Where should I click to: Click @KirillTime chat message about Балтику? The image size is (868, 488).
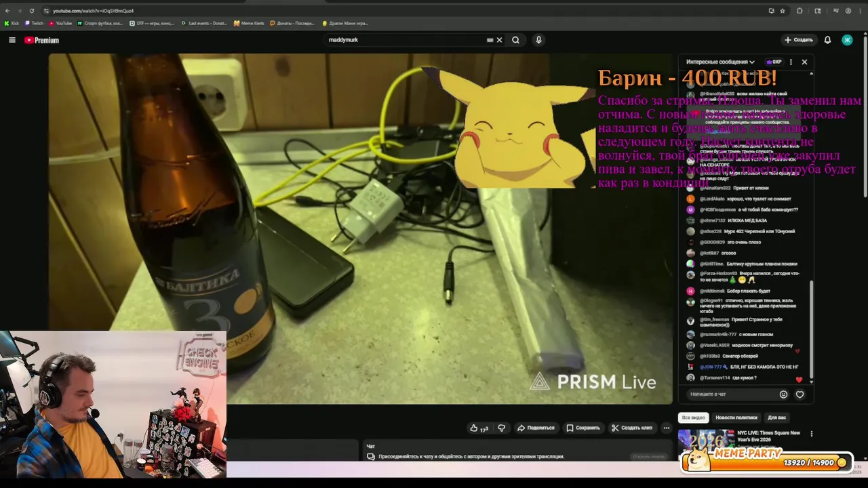743,264
